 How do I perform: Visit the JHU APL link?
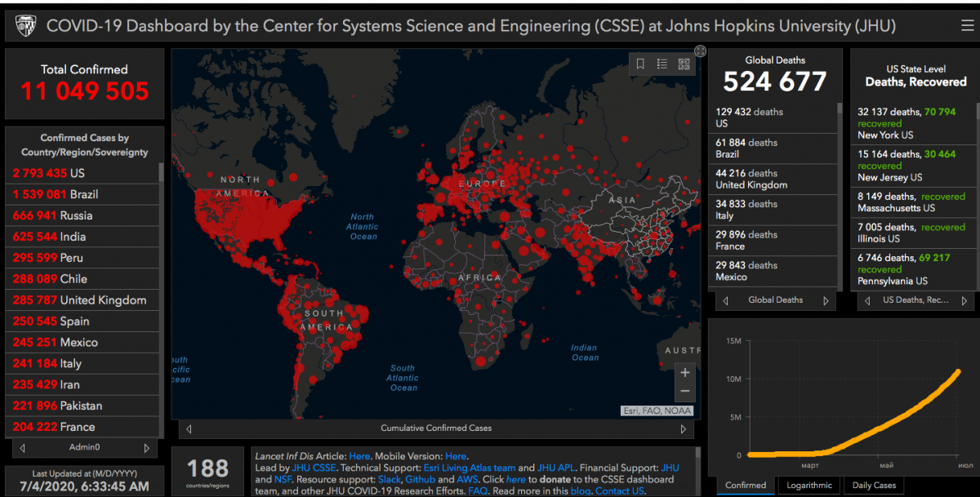(555, 468)
